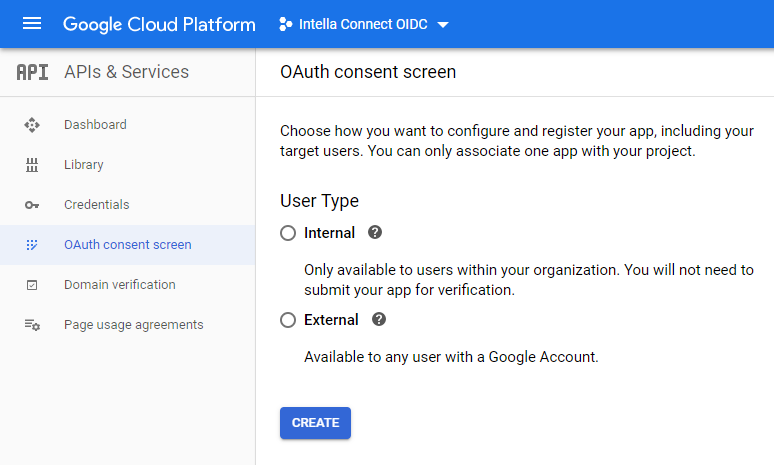Click the project selector hexagon-dots icon
The height and width of the screenshot is (465, 774).
click(x=285, y=24)
